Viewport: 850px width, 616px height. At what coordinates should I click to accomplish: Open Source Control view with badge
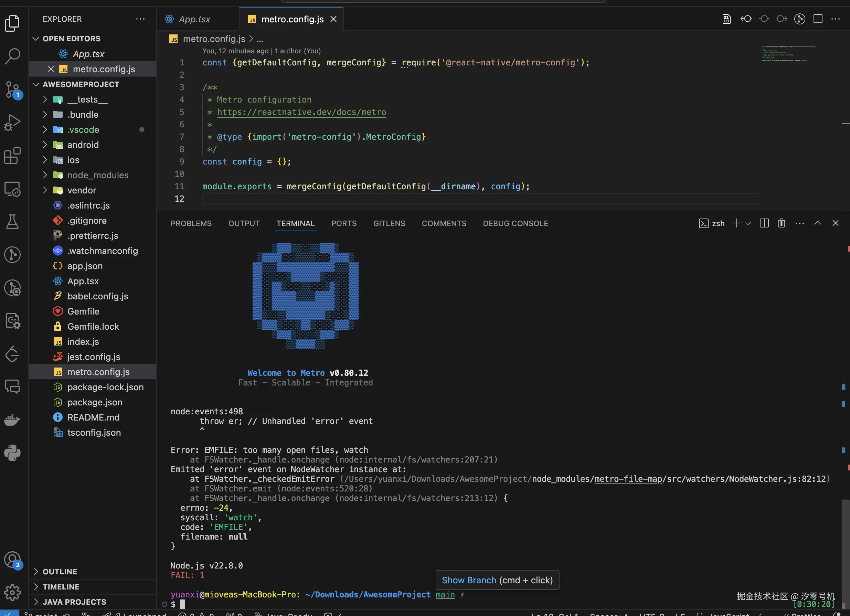(x=12, y=89)
